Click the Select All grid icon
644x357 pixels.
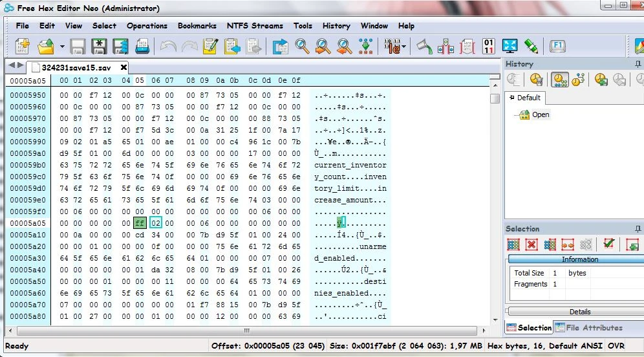click(x=513, y=245)
